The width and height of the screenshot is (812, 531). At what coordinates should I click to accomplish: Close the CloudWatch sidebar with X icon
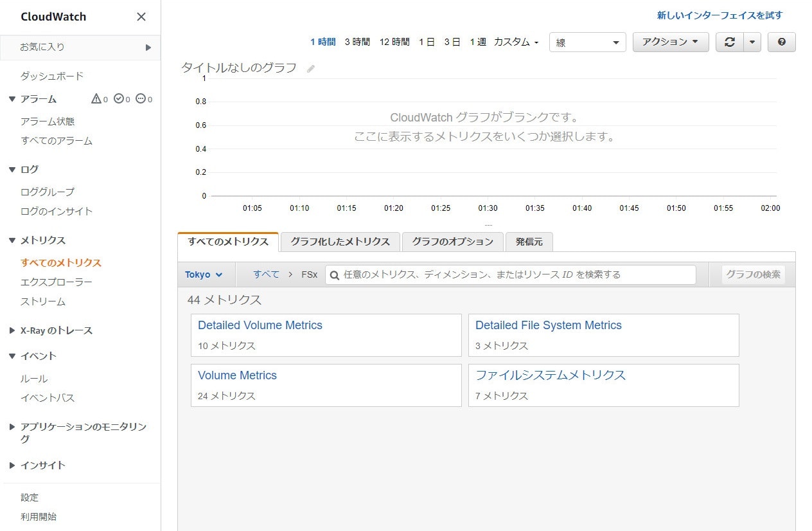coord(141,17)
